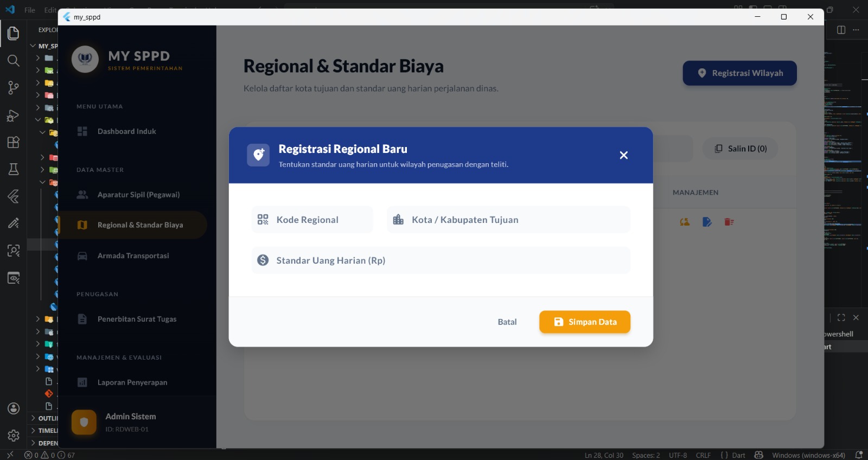Open the focus-frame person icon in VS Code activity bar
Viewport: 868px width, 460px height.
(13, 250)
